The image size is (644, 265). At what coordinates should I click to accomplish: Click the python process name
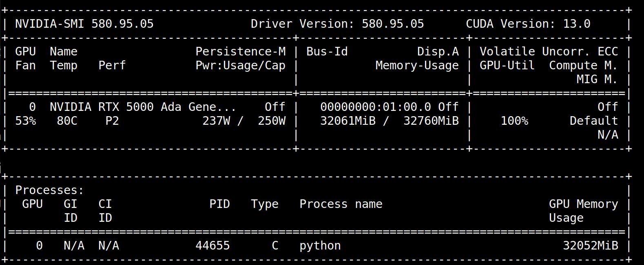click(320, 245)
